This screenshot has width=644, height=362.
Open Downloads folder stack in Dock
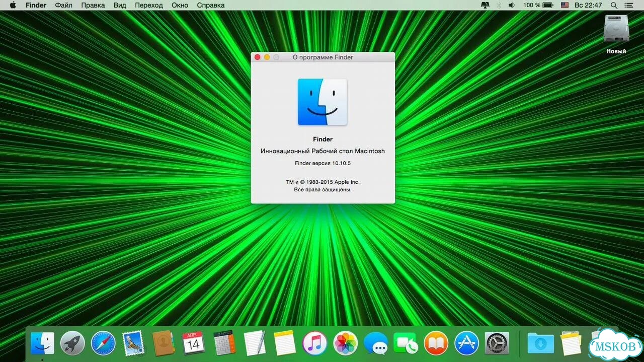(541, 343)
